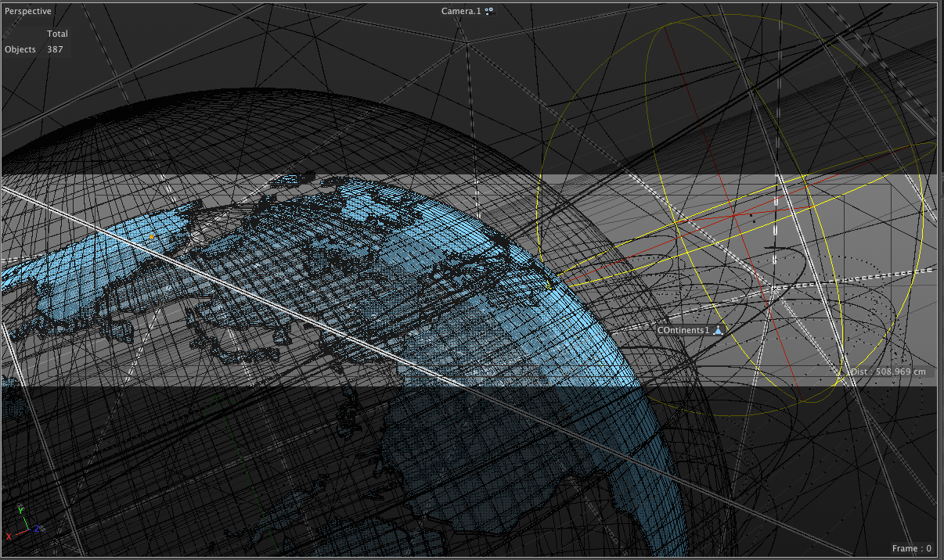Select the COntinents1 object label
This screenshot has height=560, width=944.
(x=683, y=331)
